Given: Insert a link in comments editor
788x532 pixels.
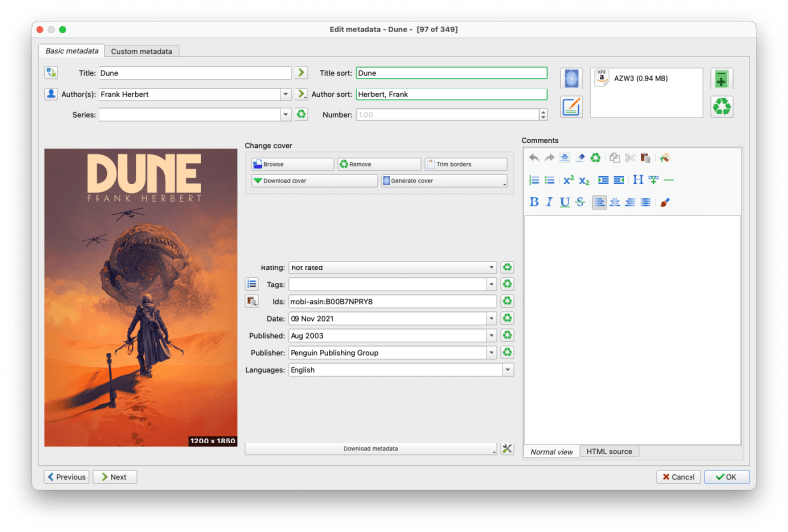Looking at the screenshot, I should (654, 180).
